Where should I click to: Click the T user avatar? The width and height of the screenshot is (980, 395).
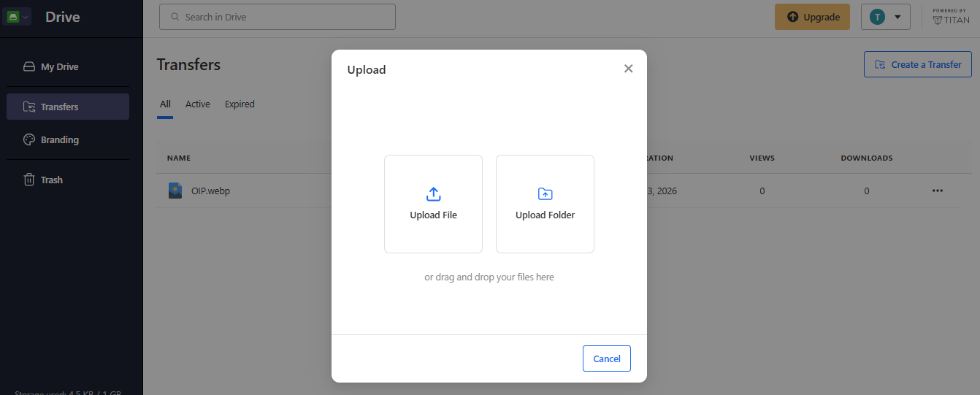877,17
